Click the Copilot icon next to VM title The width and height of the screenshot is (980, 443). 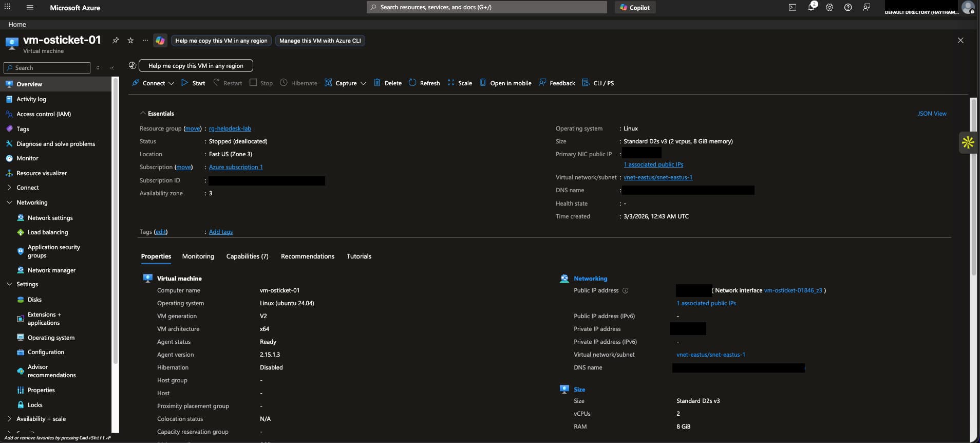160,41
